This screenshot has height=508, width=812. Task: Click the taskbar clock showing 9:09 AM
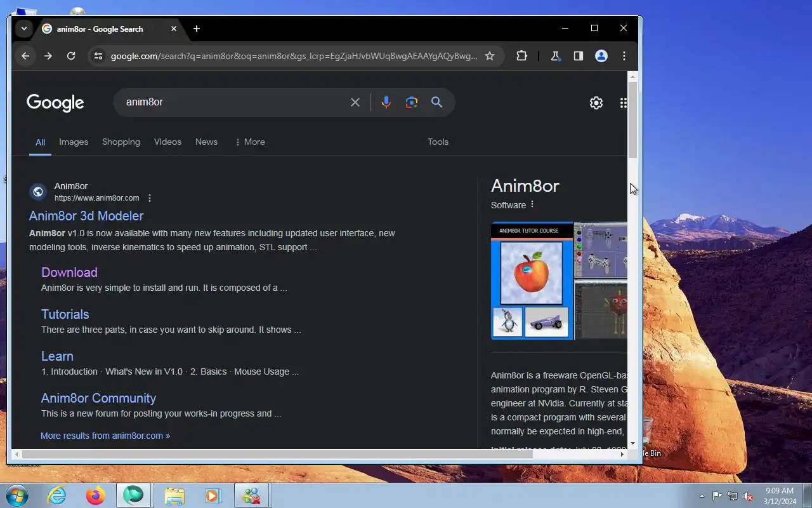click(780, 496)
